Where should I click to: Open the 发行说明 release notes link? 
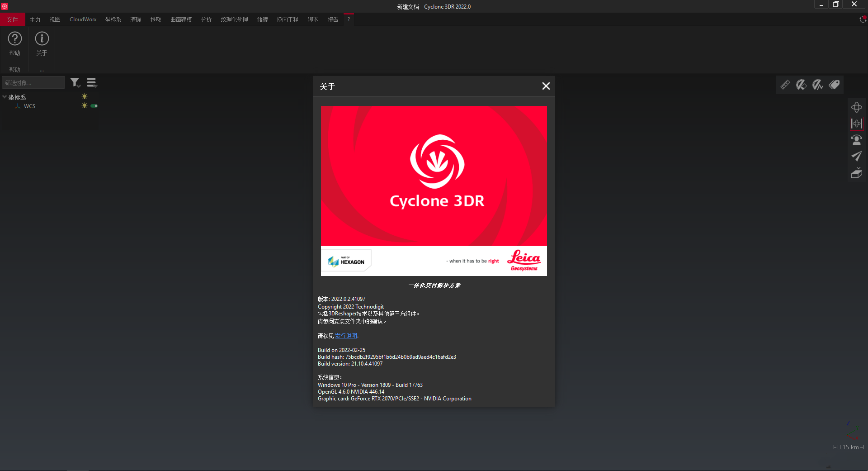346,336
